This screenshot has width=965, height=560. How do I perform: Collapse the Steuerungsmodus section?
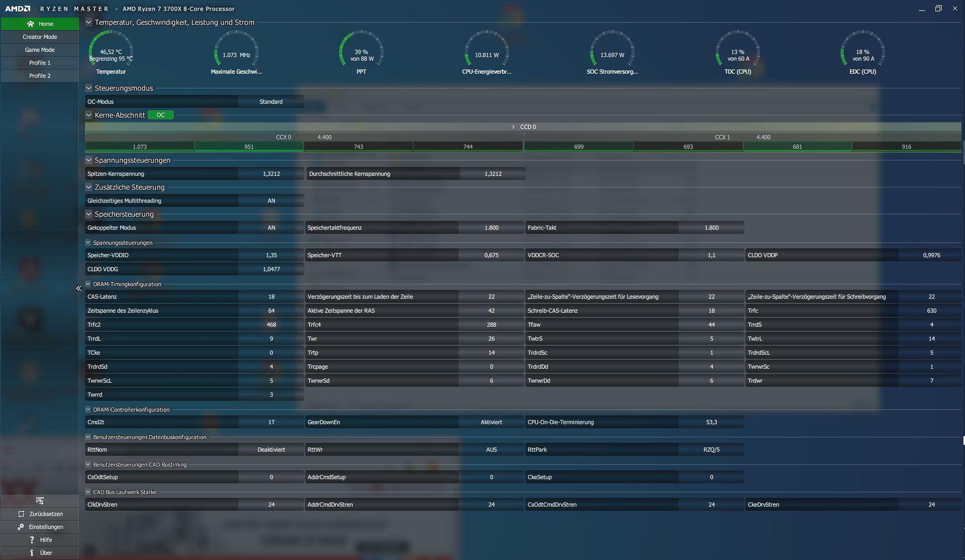coord(89,88)
